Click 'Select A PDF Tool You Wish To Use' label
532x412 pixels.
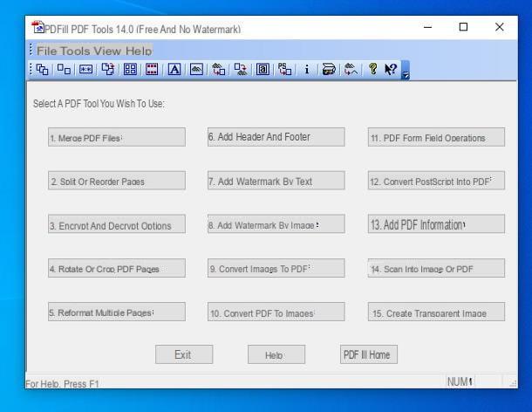coord(99,104)
